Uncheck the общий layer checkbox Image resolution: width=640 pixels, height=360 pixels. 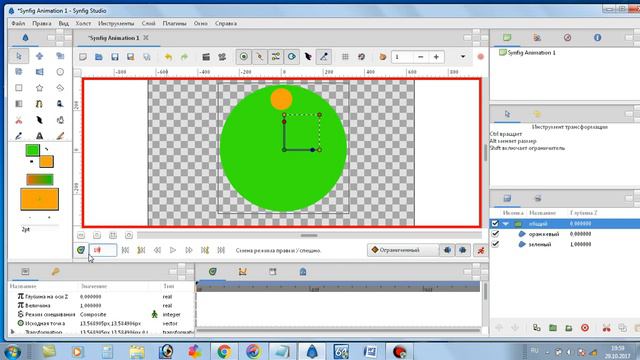[495, 224]
